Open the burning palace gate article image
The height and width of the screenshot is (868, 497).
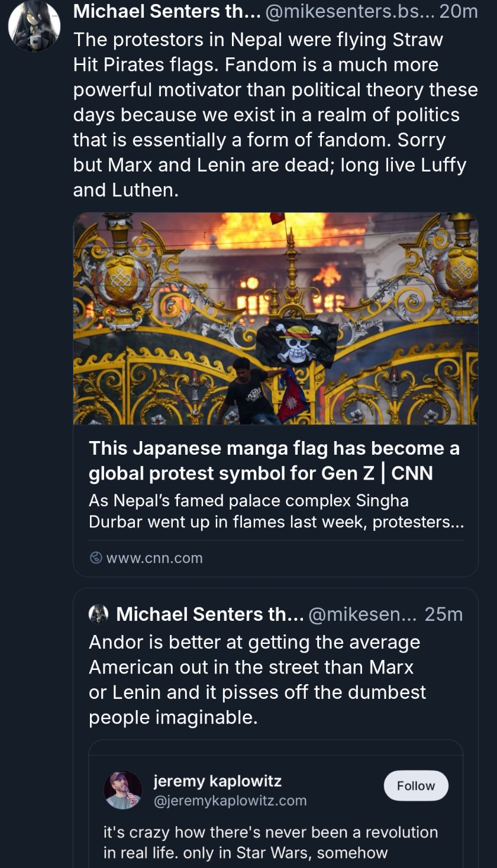click(275, 318)
